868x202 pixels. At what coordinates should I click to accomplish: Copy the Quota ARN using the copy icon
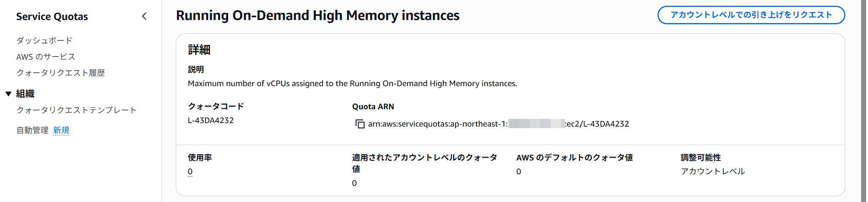click(x=360, y=124)
